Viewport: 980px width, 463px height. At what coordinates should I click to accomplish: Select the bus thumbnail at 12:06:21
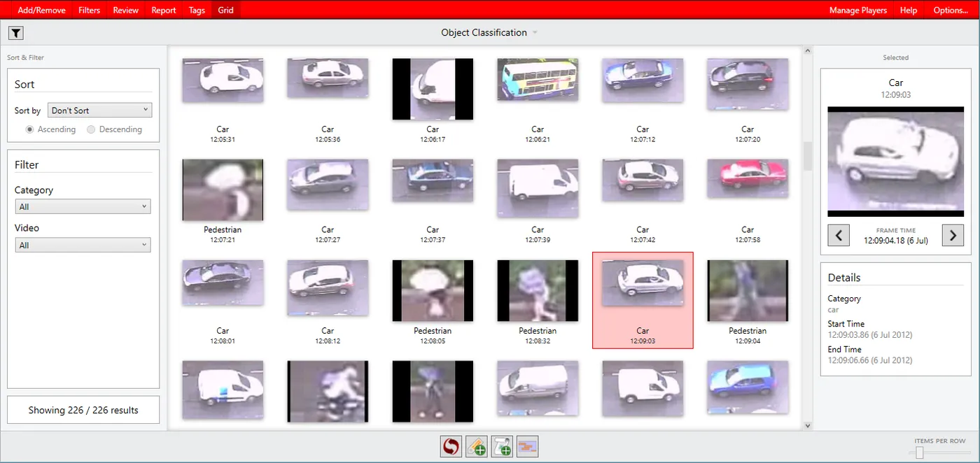[x=538, y=78]
